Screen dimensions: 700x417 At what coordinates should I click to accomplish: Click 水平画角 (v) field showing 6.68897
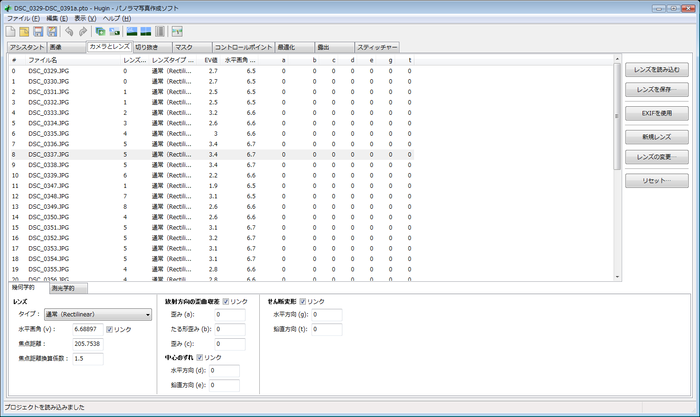88,329
